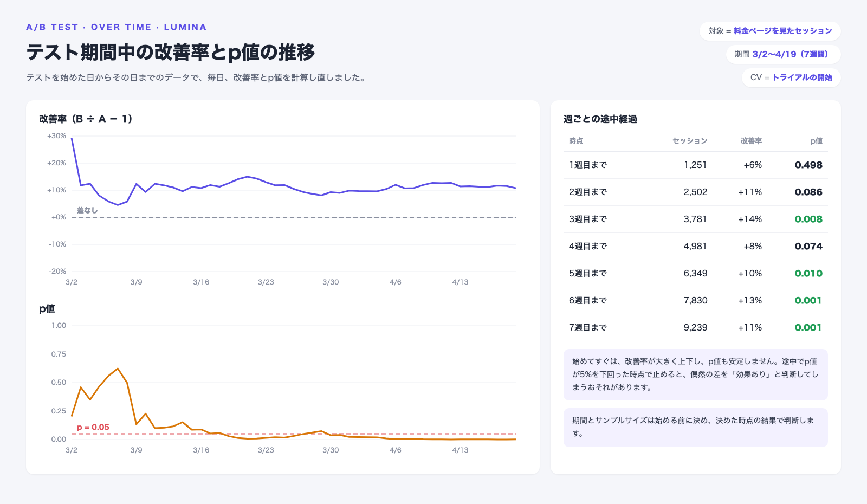Screen dimensions: 867x504
Task: Select the 6週目まで row label
Action: click(588, 300)
